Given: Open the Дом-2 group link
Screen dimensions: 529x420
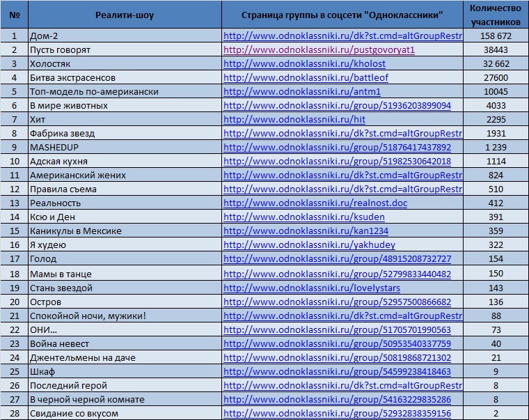Looking at the screenshot, I should (342, 36).
